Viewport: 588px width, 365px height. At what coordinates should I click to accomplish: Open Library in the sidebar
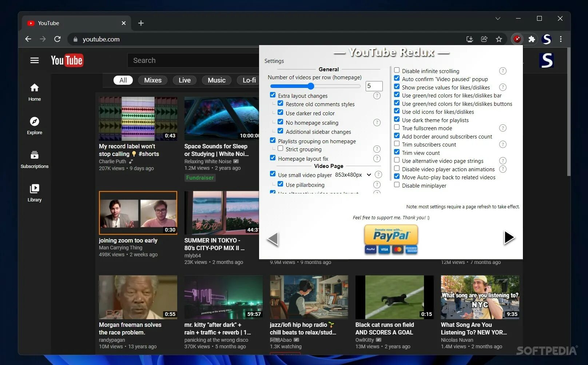coord(35,193)
